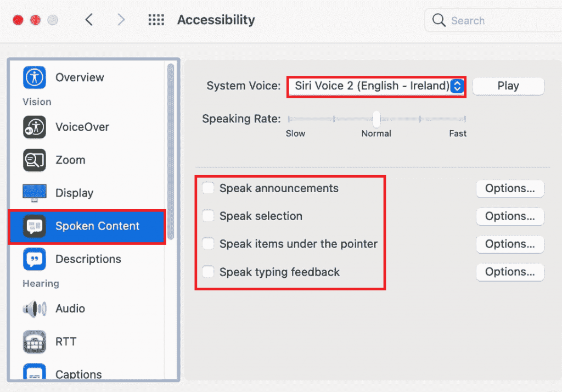This screenshot has width=562, height=392.
Task: Open the System Voice dropdown
Action: coord(376,86)
